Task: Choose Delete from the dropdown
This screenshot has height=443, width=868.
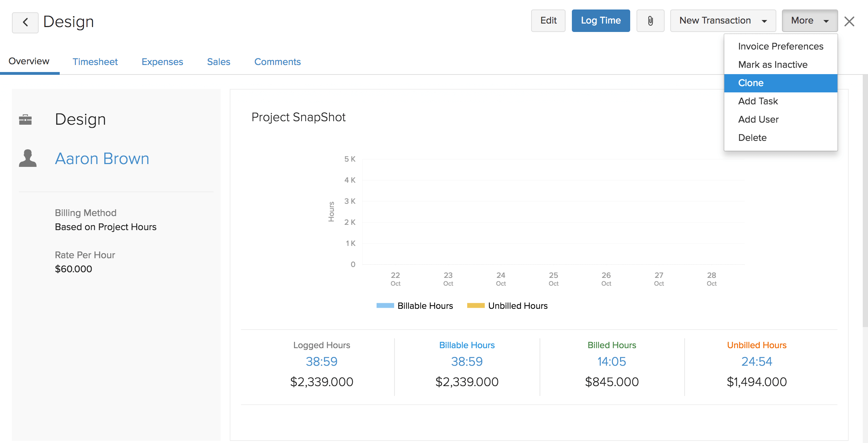Action: 752,138
